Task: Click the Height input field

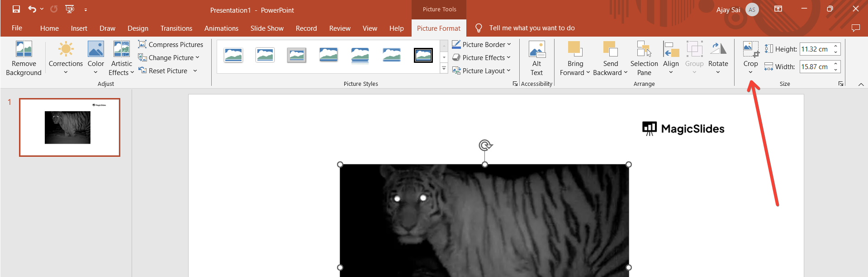Action: click(x=816, y=49)
